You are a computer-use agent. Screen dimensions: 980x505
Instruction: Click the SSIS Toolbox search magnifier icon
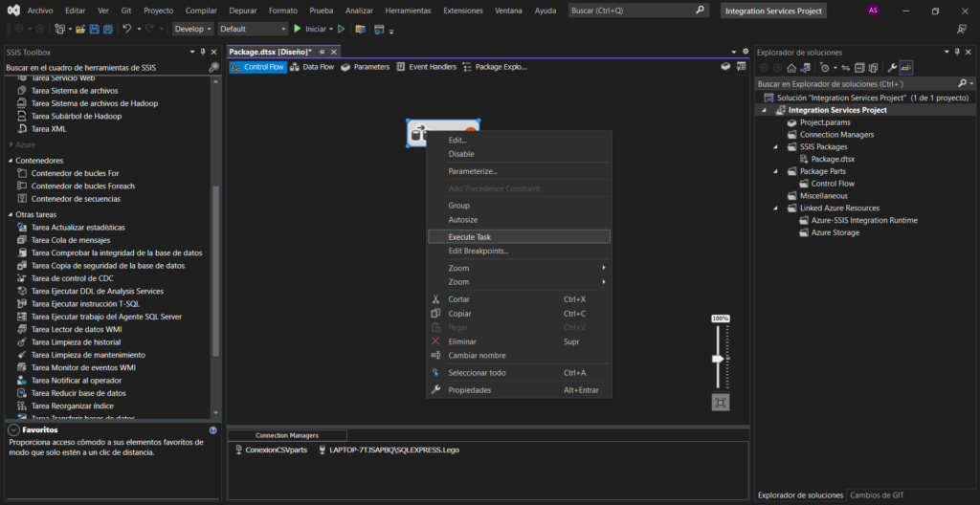pos(214,68)
